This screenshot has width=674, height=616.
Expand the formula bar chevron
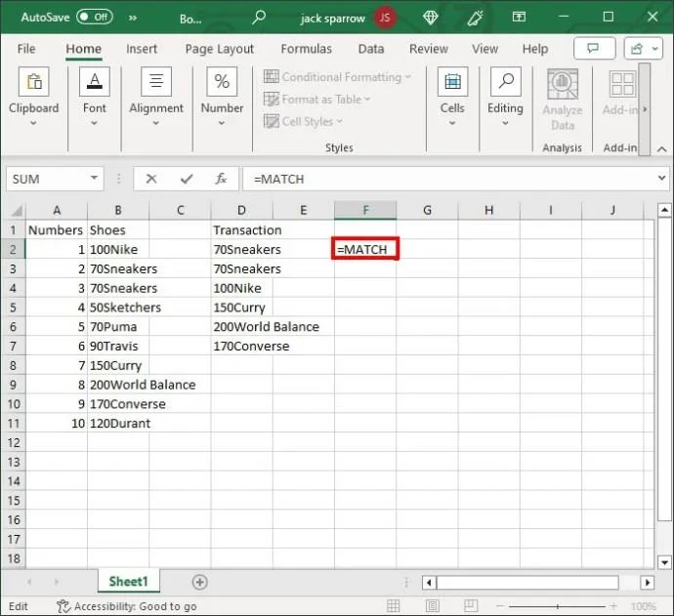coord(662,178)
